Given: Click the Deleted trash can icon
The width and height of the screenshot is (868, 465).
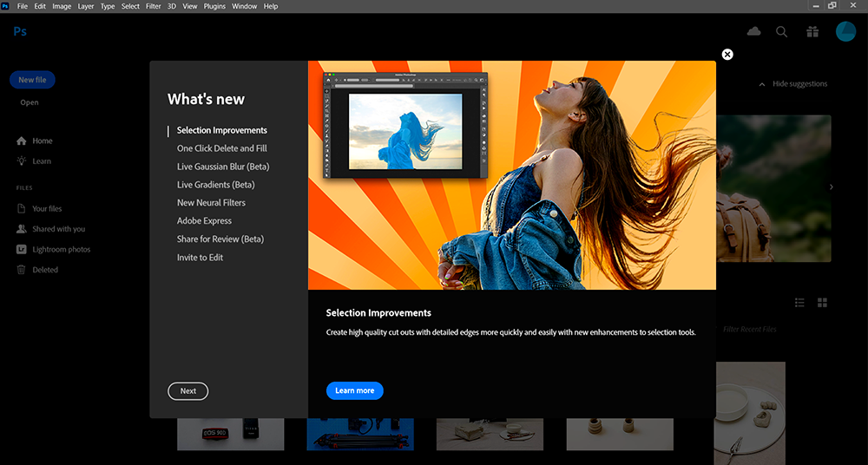Looking at the screenshot, I should click(22, 270).
